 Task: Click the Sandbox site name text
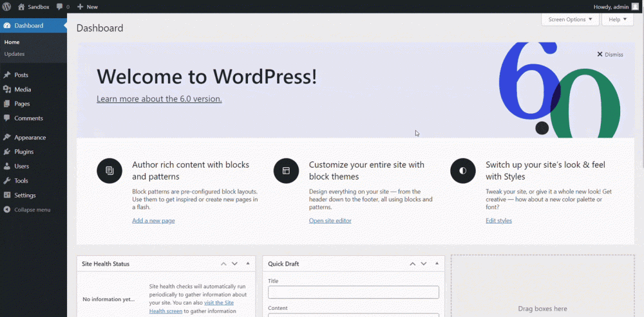[x=39, y=7]
